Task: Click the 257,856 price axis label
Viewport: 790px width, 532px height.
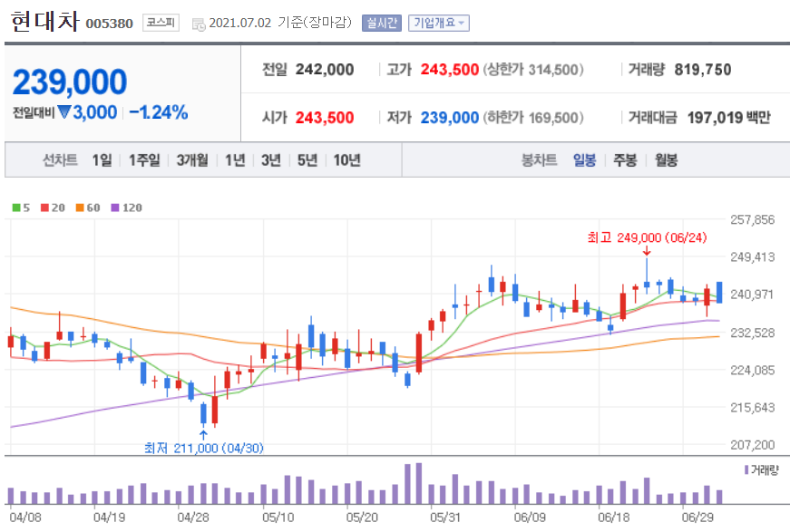Action: [752, 219]
